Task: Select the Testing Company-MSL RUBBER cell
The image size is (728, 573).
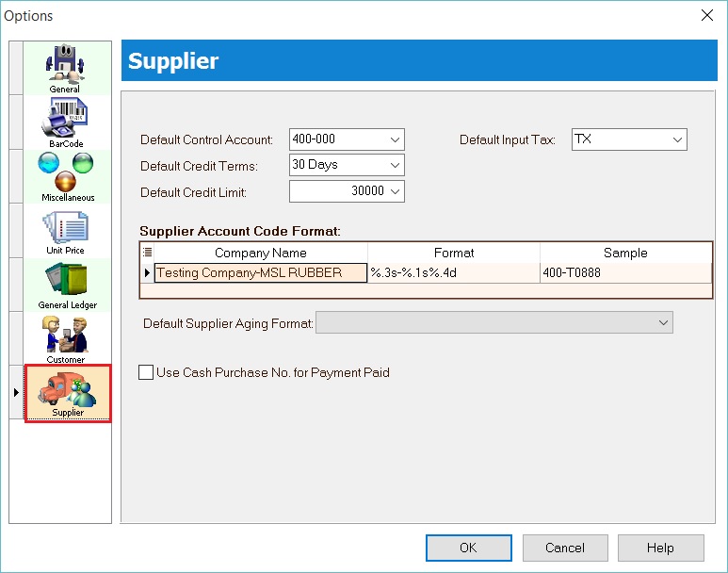Action: point(260,273)
